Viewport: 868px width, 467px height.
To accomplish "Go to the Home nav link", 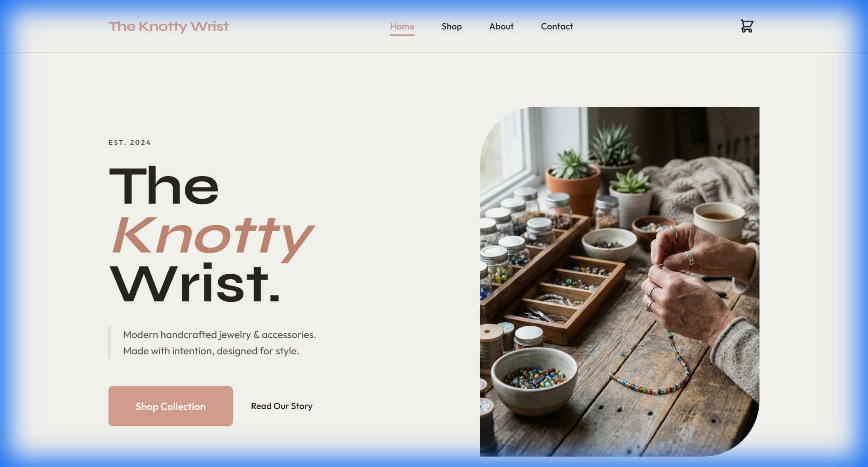I will (402, 27).
